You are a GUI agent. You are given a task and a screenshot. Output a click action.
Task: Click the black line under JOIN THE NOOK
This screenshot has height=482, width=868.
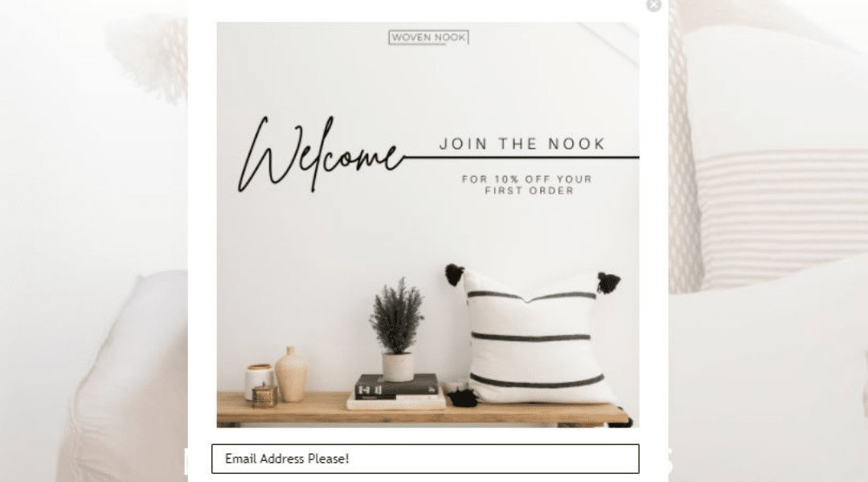click(522, 157)
